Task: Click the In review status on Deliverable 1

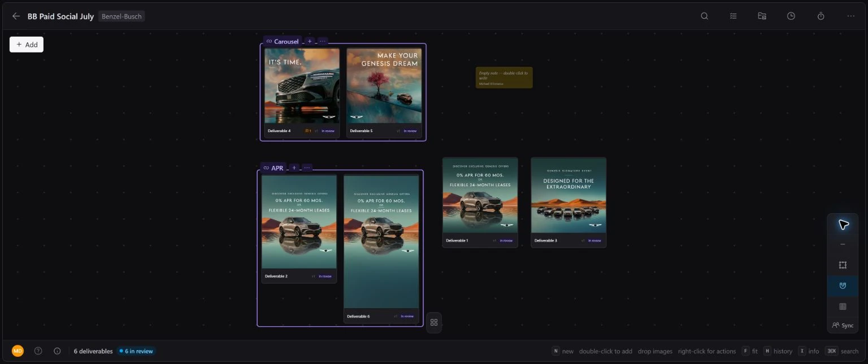Action: click(x=506, y=240)
